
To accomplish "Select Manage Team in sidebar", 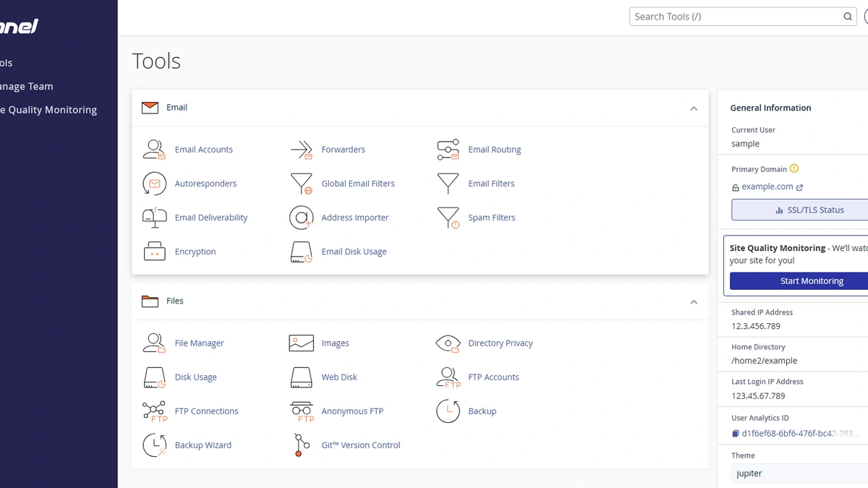I will [26, 86].
